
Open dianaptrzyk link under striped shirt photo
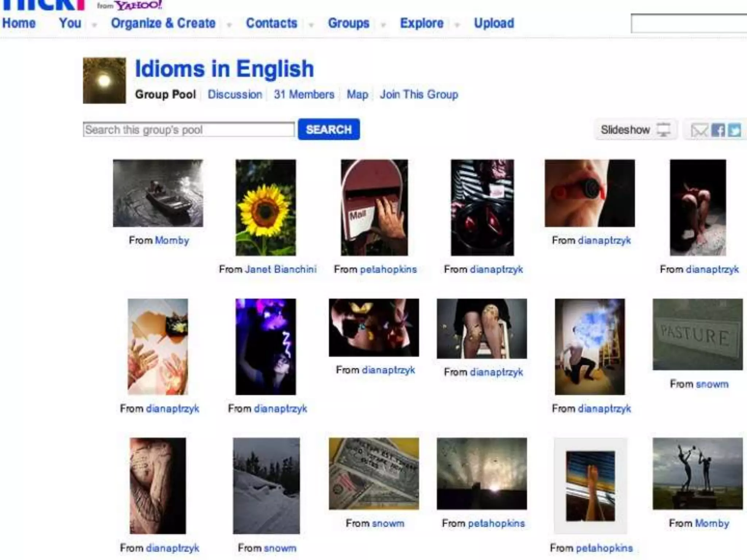tap(496, 269)
